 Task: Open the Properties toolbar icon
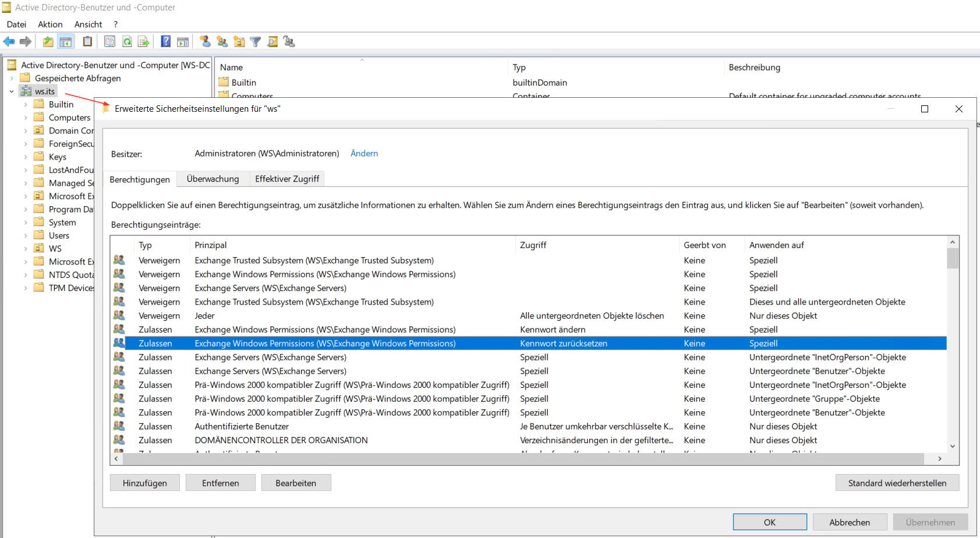click(109, 41)
